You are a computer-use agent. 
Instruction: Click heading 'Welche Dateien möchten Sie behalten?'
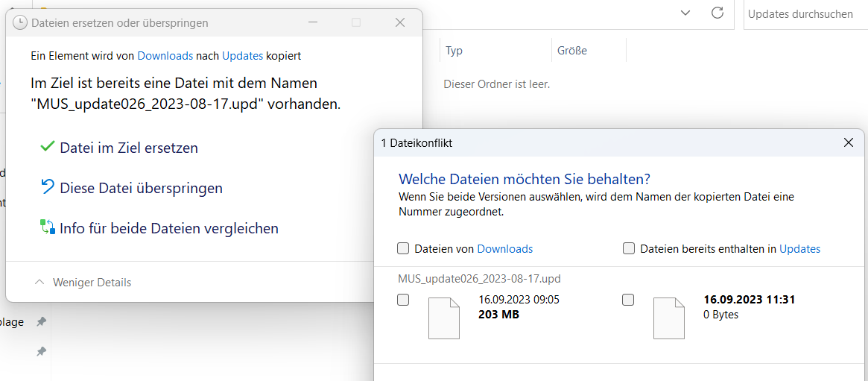click(x=524, y=180)
